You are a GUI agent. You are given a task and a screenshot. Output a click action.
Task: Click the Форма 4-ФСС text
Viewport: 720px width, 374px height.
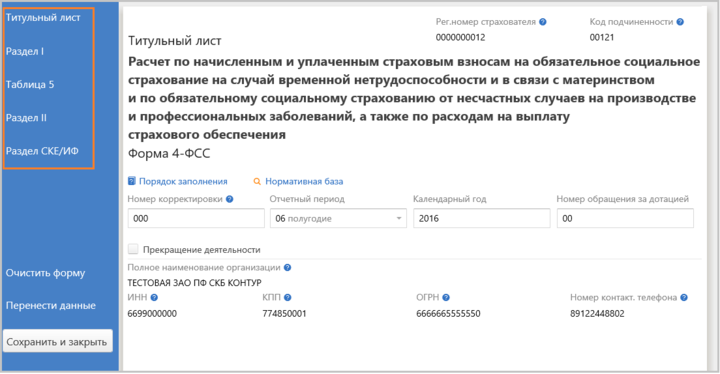tap(169, 153)
